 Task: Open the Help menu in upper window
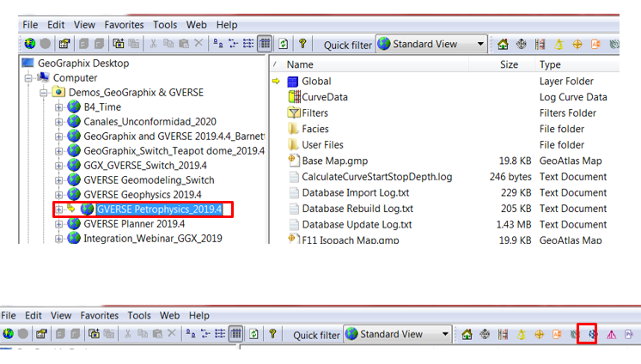(227, 25)
